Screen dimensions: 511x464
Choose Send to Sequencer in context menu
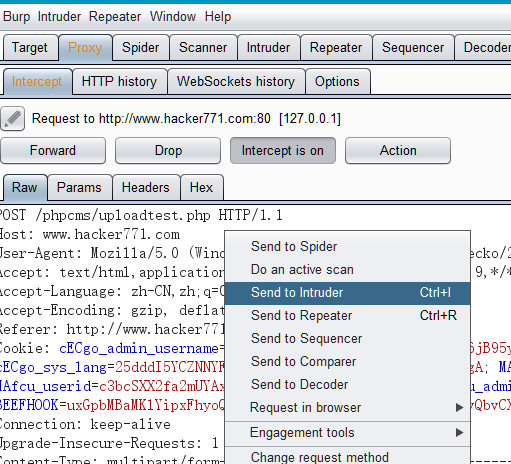tap(347, 339)
